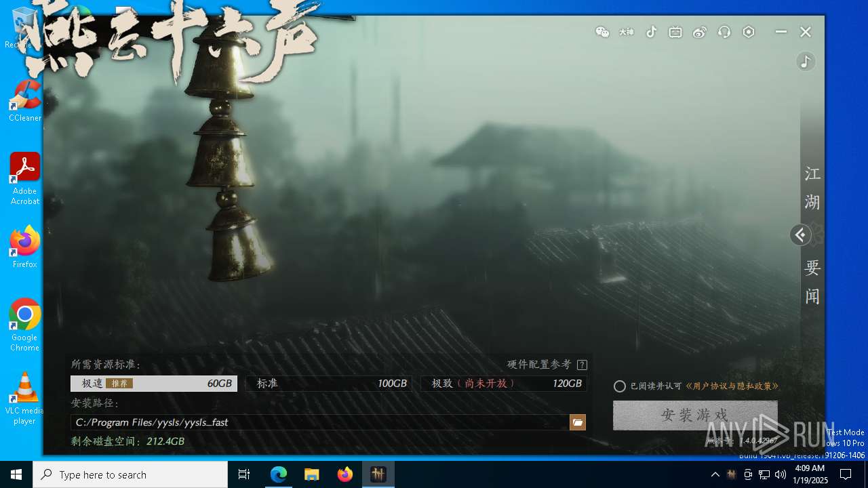868x488 pixels.
Task: Minimize the game launcher window
Action: (x=781, y=32)
